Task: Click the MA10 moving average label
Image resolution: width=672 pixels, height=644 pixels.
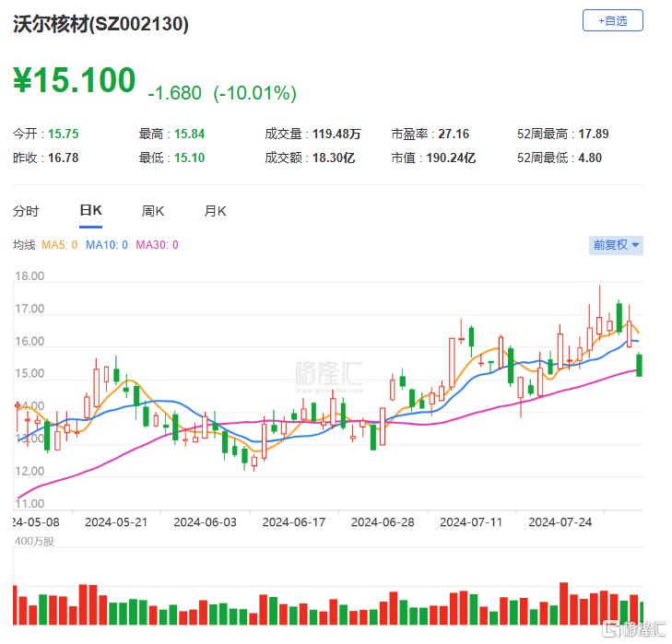Action: tap(107, 245)
